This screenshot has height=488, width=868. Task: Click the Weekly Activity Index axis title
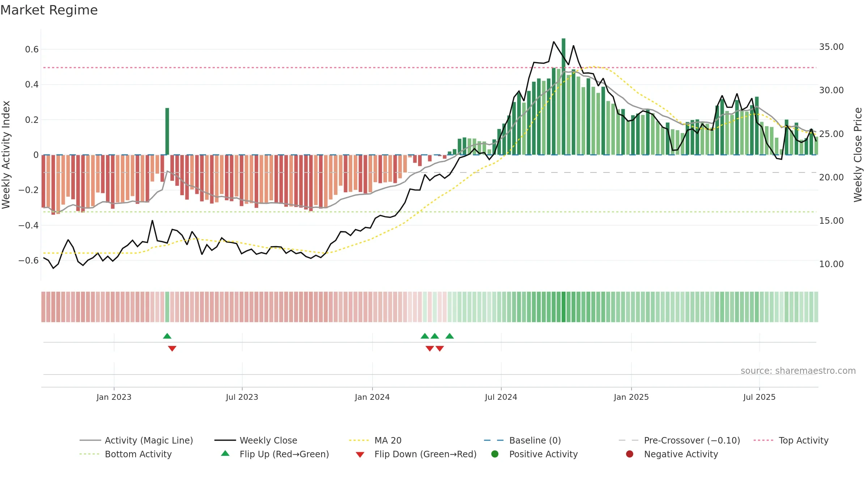(6, 155)
